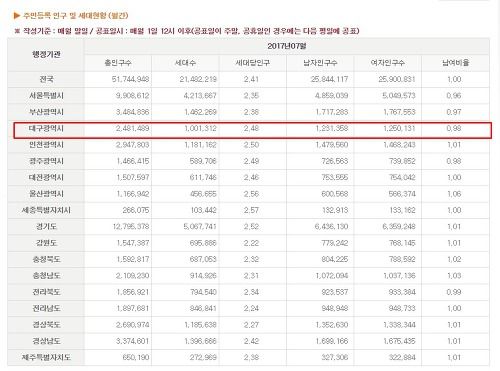Click the 충청북도 row label
This screenshot has width=500, height=371.
coord(46,259)
